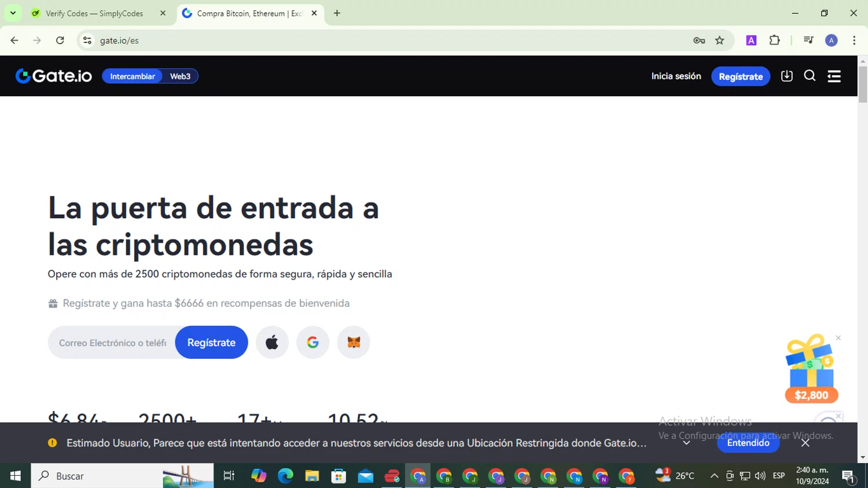This screenshot has height=488, width=868.
Task: Click the hero Regístrate button
Action: pyautogui.click(x=211, y=343)
